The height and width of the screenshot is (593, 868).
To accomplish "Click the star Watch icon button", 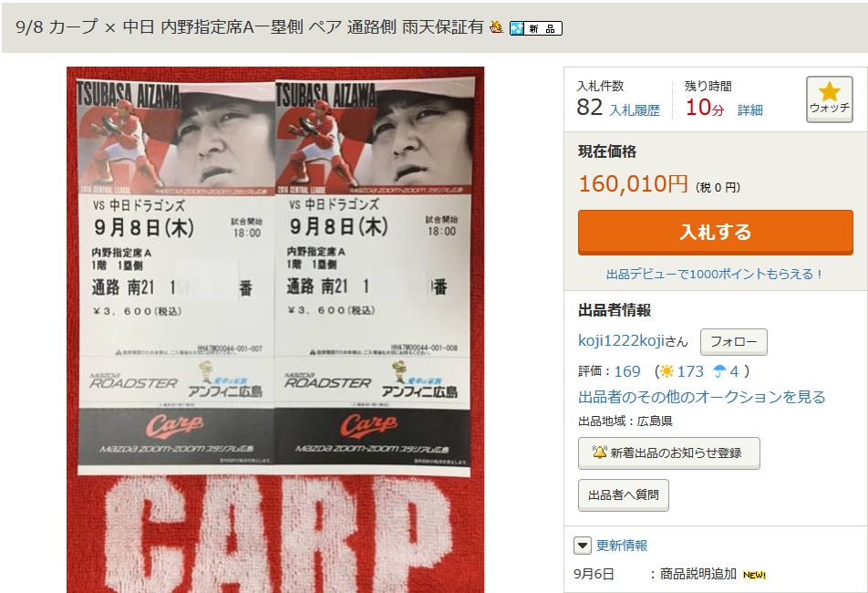I will pyautogui.click(x=829, y=99).
